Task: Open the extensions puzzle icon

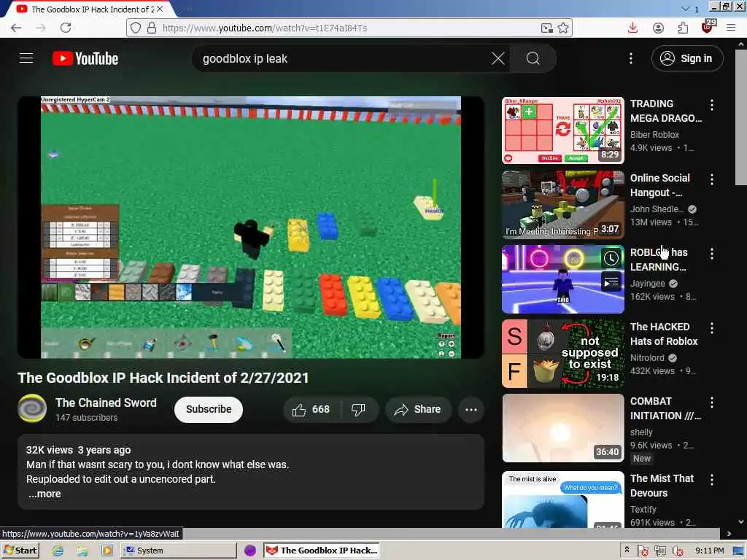Action: 683,28
